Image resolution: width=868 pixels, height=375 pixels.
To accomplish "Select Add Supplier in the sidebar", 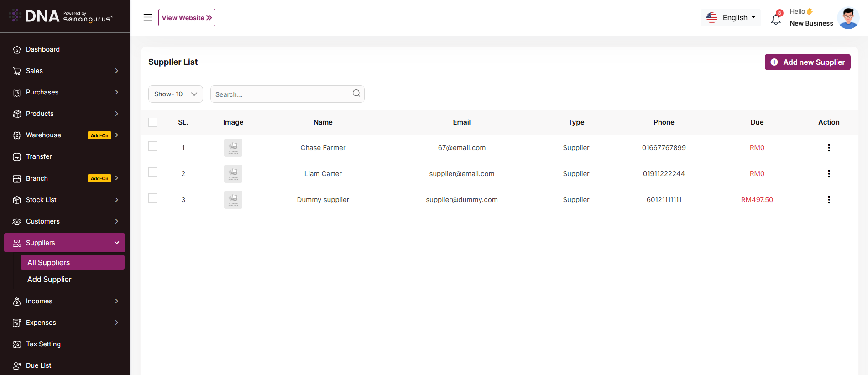I will click(x=49, y=280).
